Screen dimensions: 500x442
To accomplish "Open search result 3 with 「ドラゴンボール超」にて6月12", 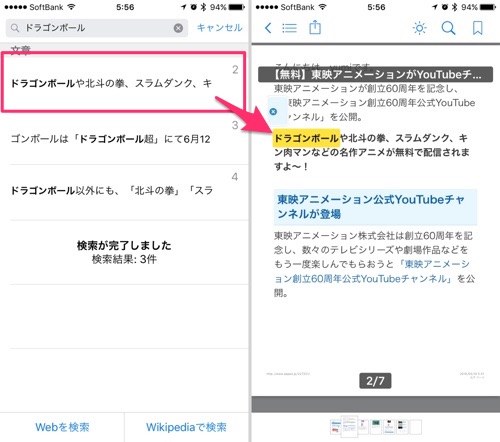I will point(125,138).
